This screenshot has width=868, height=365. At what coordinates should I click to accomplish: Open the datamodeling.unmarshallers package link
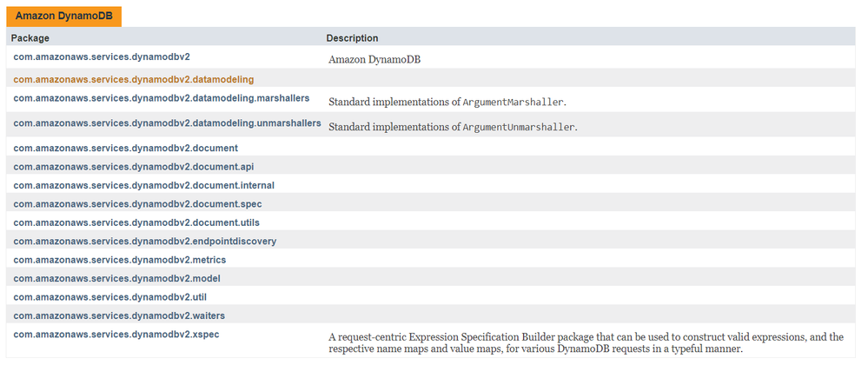(x=168, y=123)
